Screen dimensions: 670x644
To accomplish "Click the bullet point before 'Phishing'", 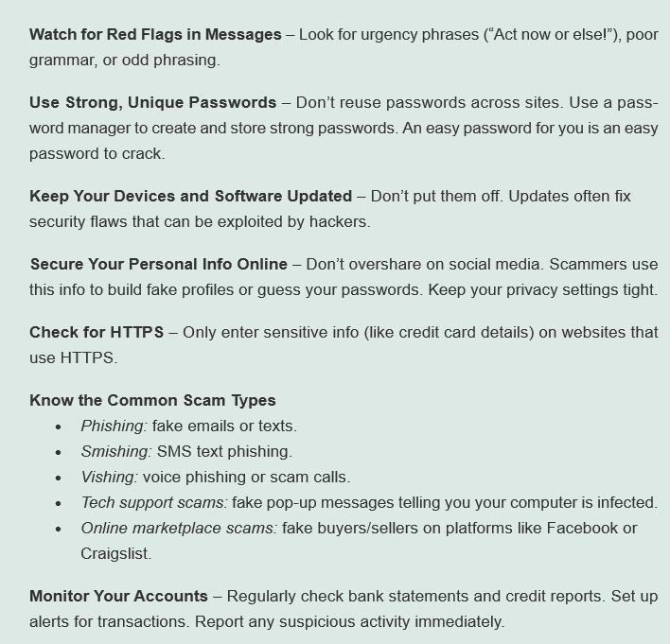I will click(x=59, y=426).
